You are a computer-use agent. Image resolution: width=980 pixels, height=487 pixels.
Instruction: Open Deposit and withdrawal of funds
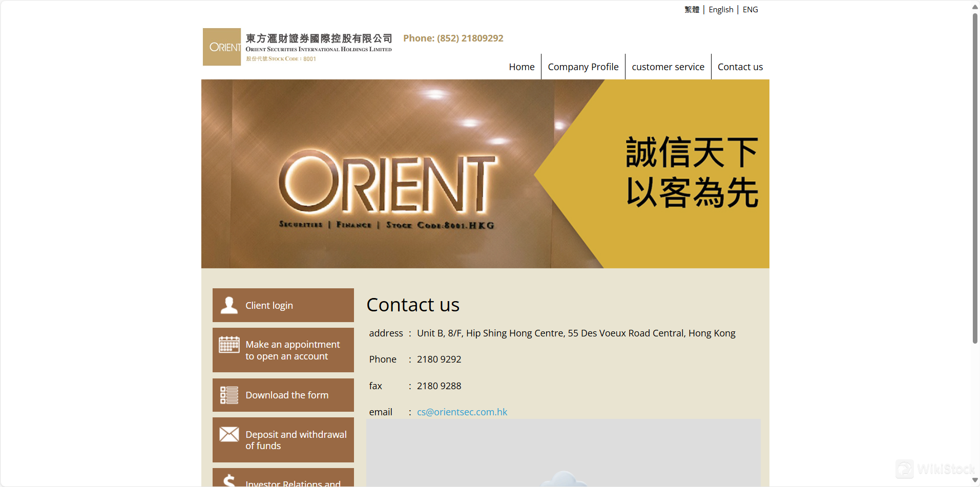point(283,440)
